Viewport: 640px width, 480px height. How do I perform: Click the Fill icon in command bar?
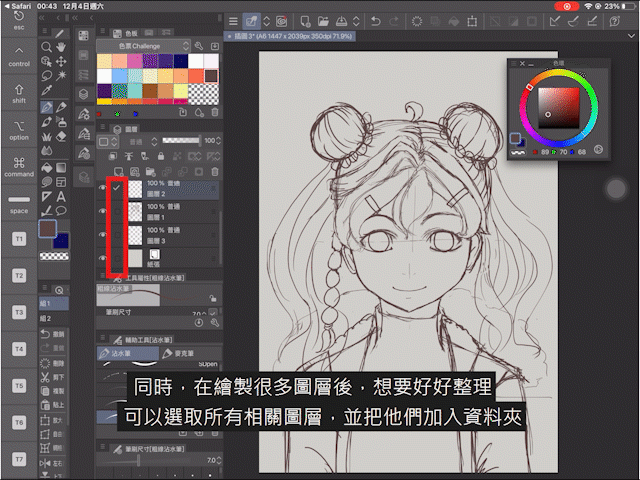(x=453, y=21)
